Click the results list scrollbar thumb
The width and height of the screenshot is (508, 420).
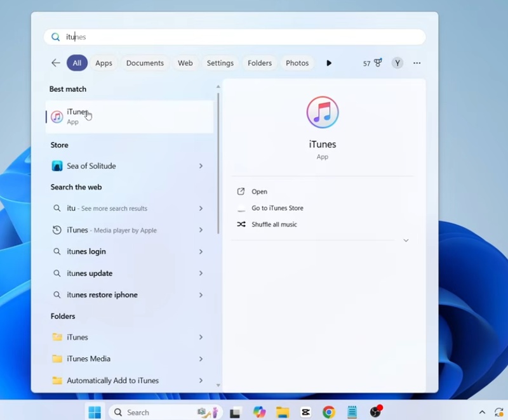218,164
